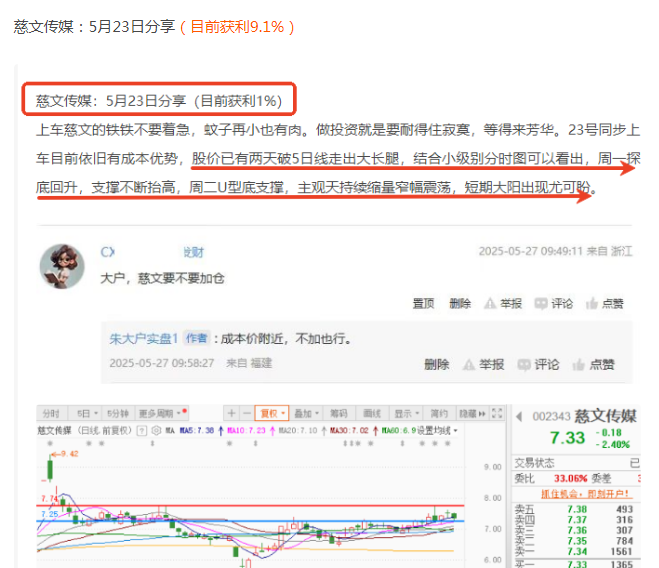659x568 pixels.
Task: Reply to the top comment with 评论
Action: [x=554, y=304]
